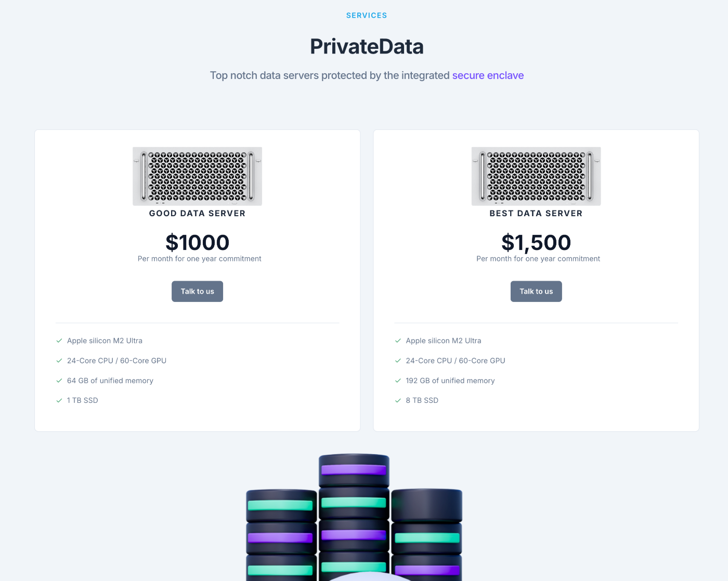Click checkmark beside 1 TB SSD

pos(59,400)
